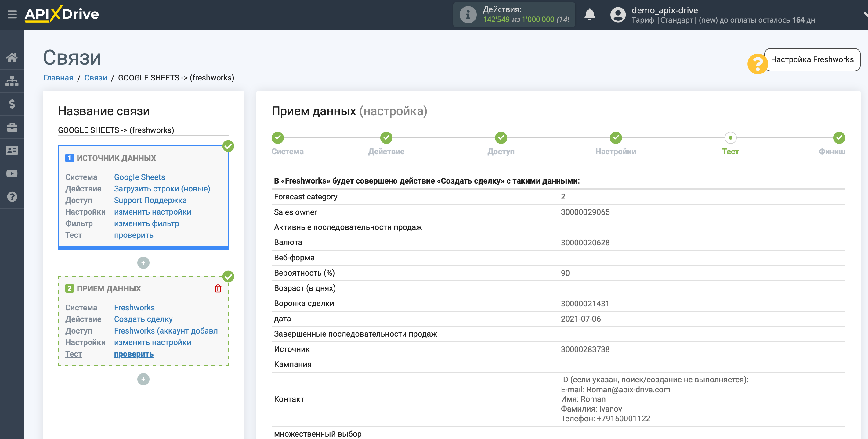The height and width of the screenshot is (439, 868).
Task: Click green checkmark on data receiver block
Action: click(x=228, y=277)
